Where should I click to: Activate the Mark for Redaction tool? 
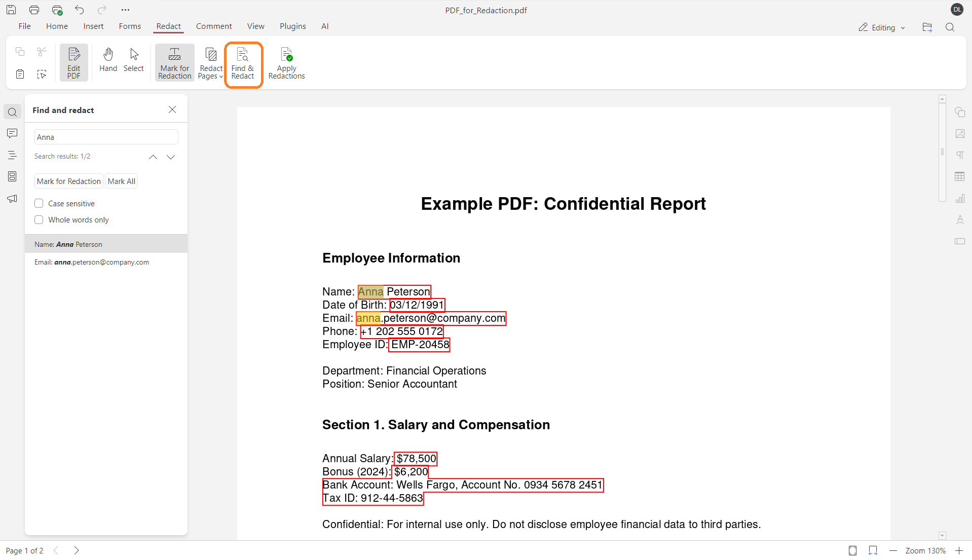[174, 62]
